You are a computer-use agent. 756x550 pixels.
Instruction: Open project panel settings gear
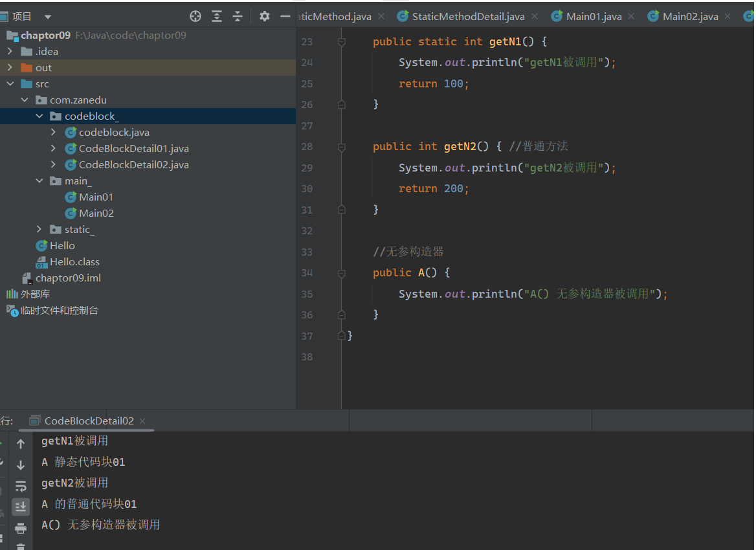[x=264, y=16]
